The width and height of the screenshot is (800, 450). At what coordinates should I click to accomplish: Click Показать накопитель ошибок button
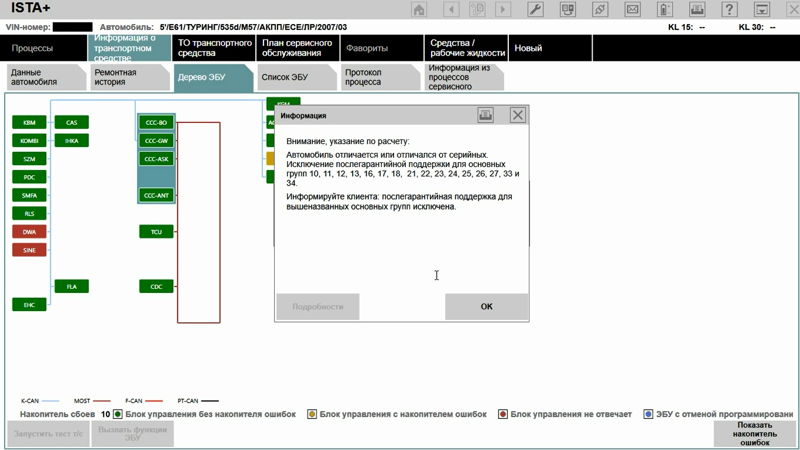coord(755,433)
